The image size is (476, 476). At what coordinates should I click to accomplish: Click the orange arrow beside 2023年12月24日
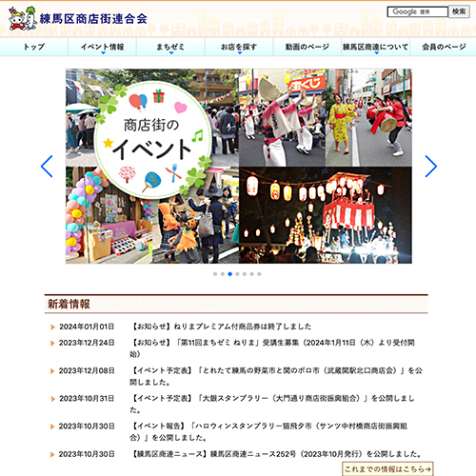52,343
